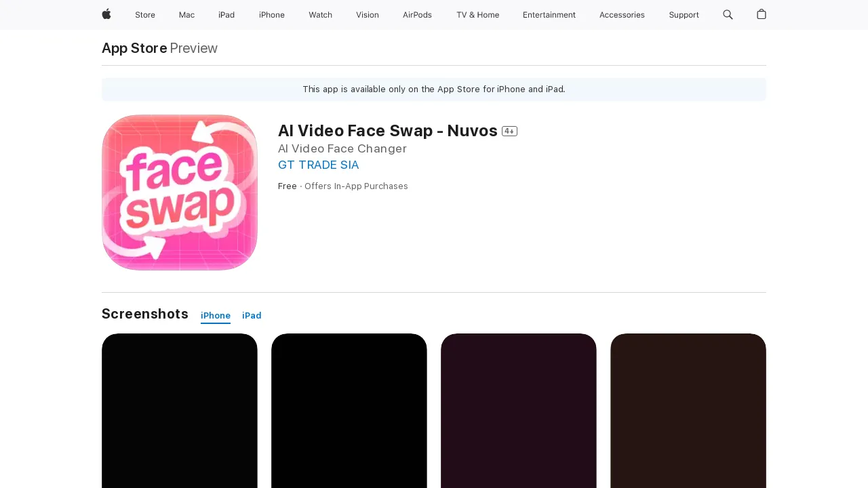Click the iPhone and iPad availability banner
This screenshot has height=488, width=868.
[x=434, y=89]
